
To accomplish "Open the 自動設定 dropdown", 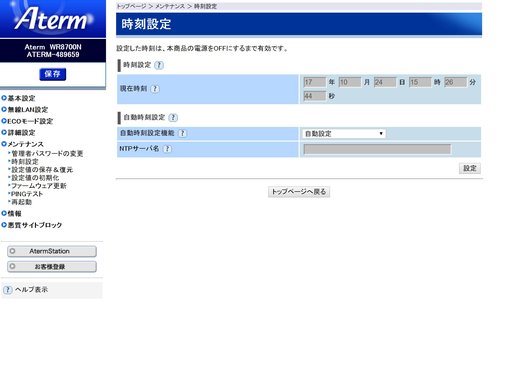I will (x=344, y=134).
